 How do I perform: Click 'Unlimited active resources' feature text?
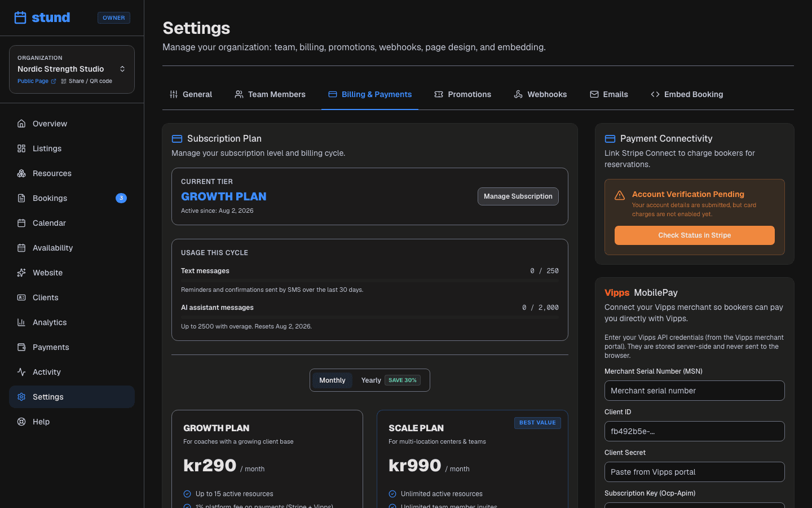pos(442,494)
